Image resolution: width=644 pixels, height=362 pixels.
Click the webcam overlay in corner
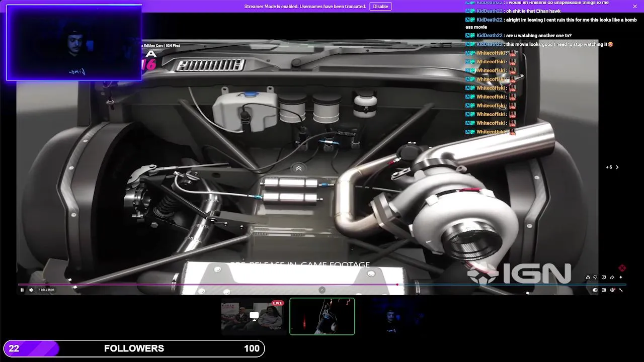(x=74, y=43)
